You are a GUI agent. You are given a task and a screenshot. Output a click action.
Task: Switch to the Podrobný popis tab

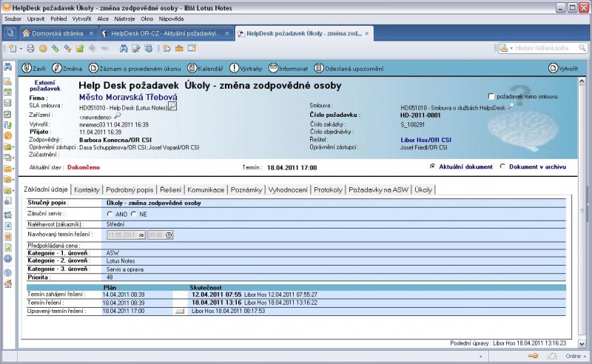click(x=129, y=190)
